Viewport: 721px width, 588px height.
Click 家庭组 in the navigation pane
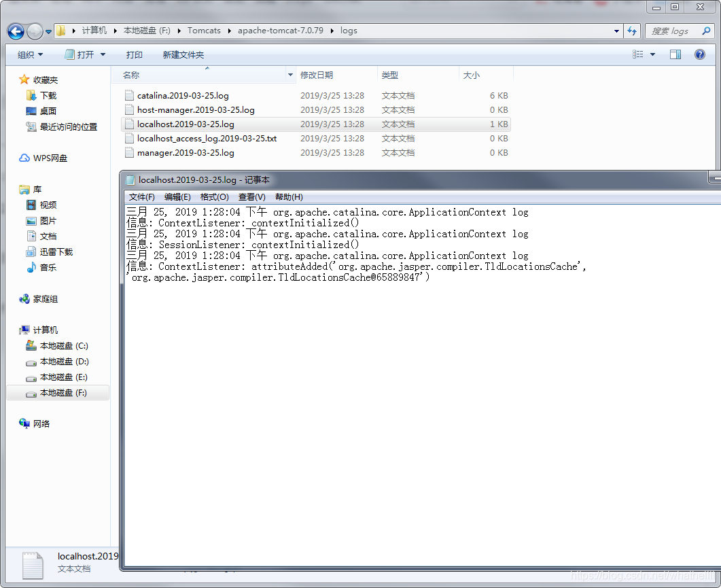point(46,299)
